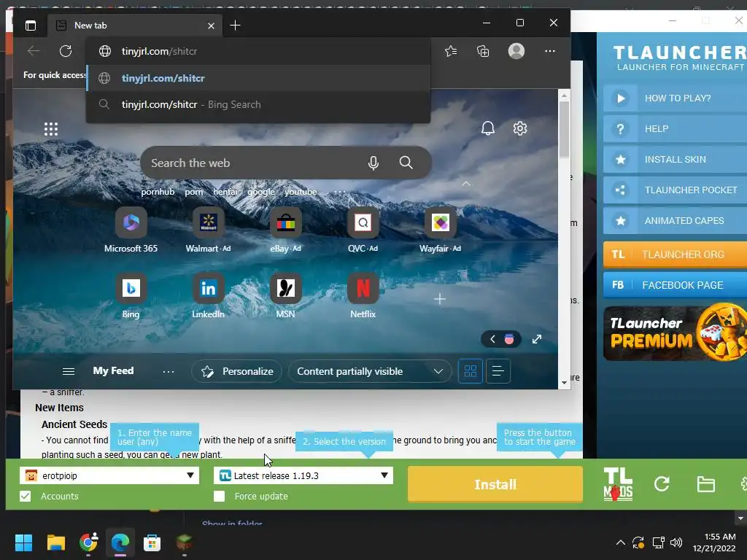This screenshot has height=560, width=747.
Task: Open ANIMATED CAPES in TLauncher
Action: [676, 220]
